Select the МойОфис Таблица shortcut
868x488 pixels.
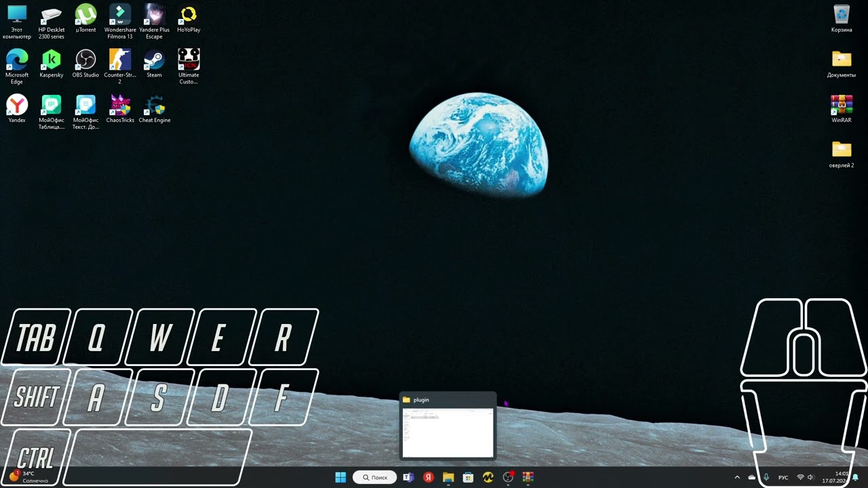coord(52,113)
